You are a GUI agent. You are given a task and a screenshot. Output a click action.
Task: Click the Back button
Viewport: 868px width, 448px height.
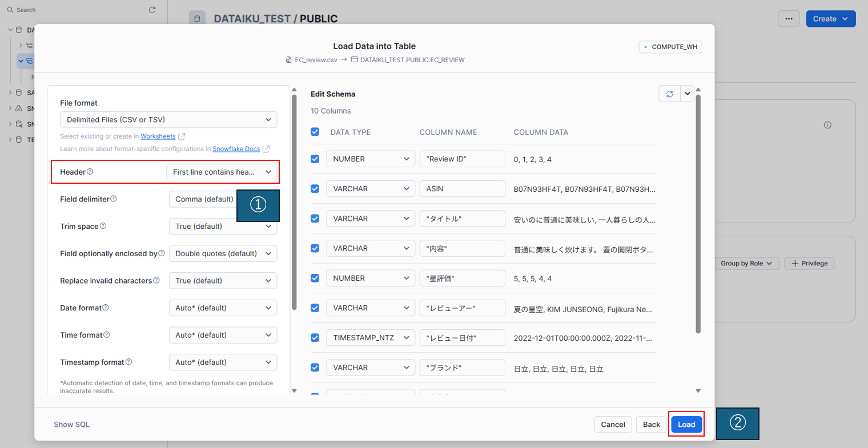coord(652,425)
